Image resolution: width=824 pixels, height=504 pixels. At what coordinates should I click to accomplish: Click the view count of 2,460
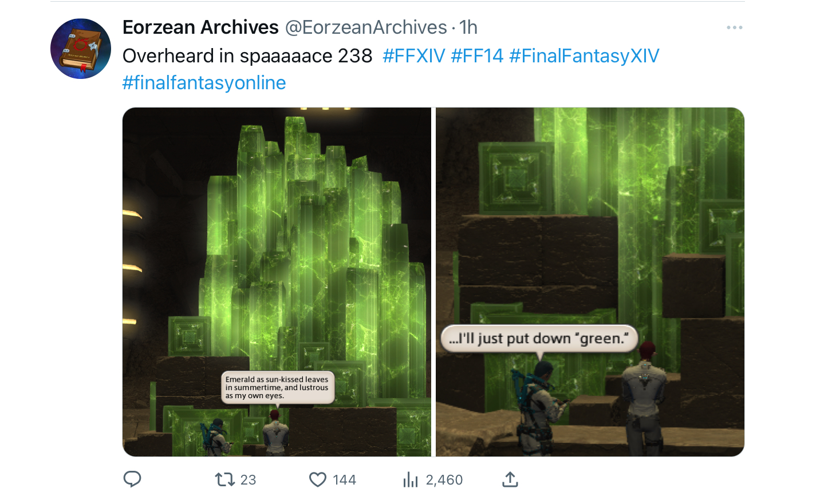444,480
